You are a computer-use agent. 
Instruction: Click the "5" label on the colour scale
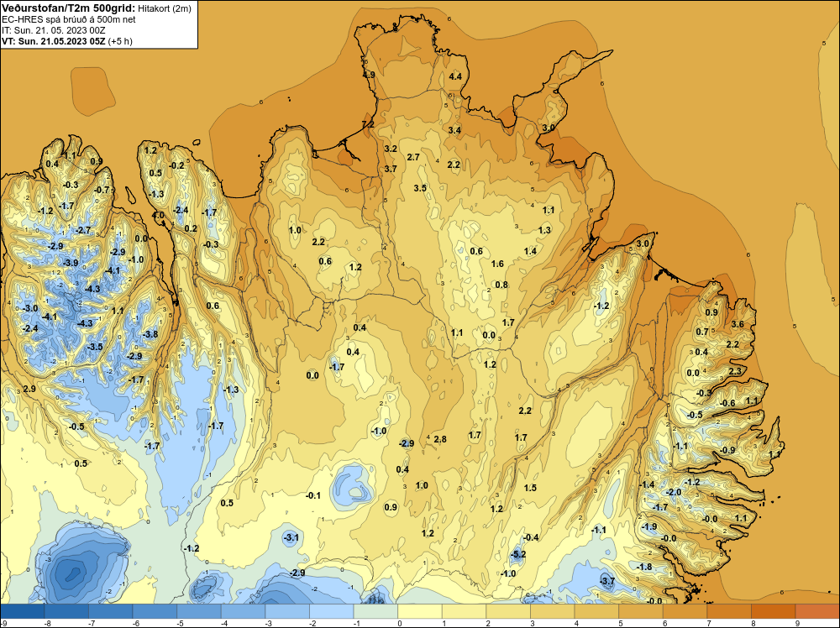point(621,623)
